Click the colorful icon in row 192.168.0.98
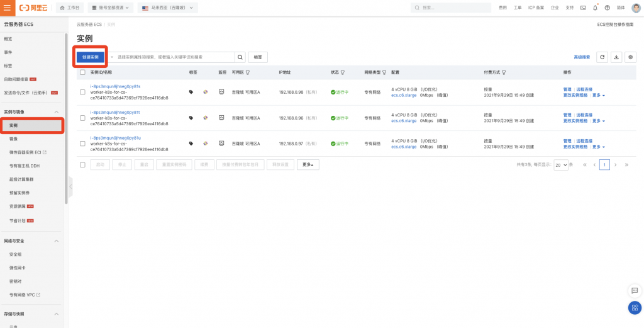 [x=206, y=92]
